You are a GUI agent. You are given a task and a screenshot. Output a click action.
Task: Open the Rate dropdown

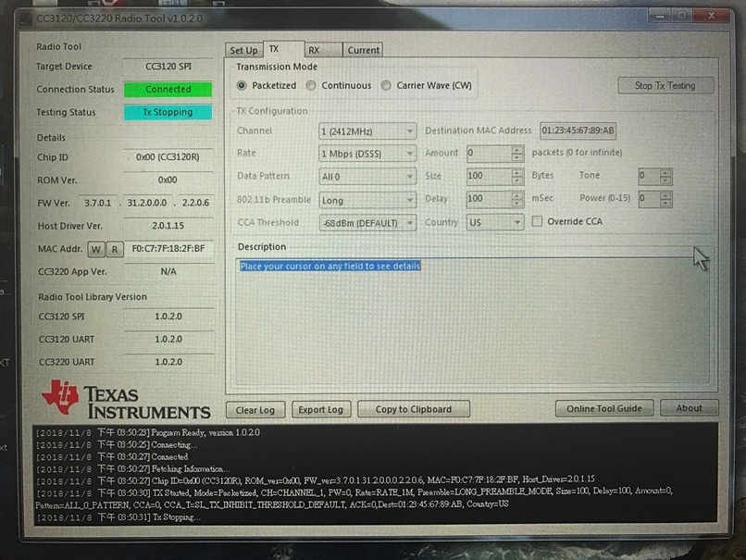click(x=367, y=154)
